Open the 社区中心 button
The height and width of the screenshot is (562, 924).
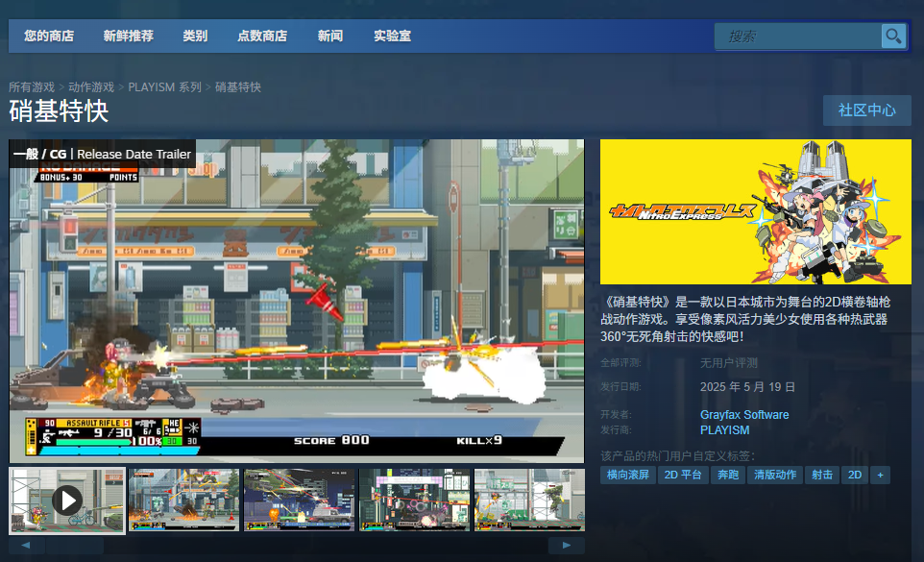click(x=866, y=110)
